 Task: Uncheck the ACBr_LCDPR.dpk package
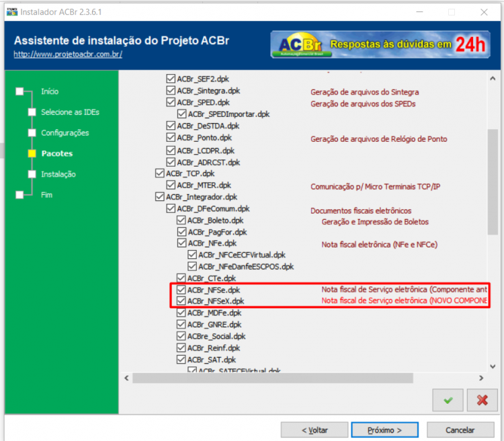point(171,150)
